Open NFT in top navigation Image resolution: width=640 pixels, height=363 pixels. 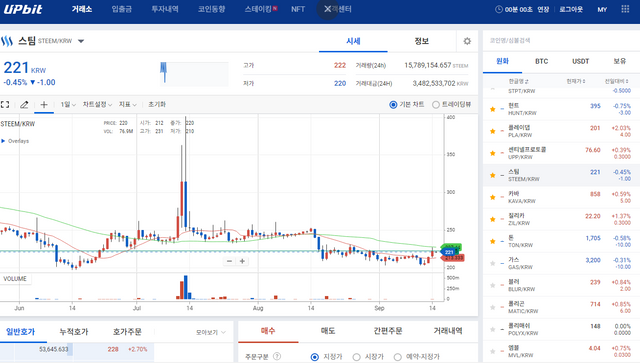[298, 9]
